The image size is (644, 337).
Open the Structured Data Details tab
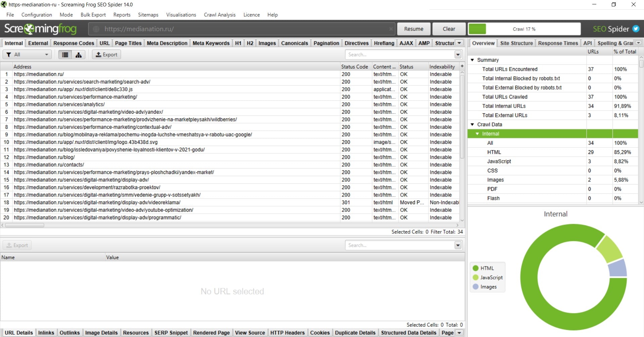coord(408,333)
